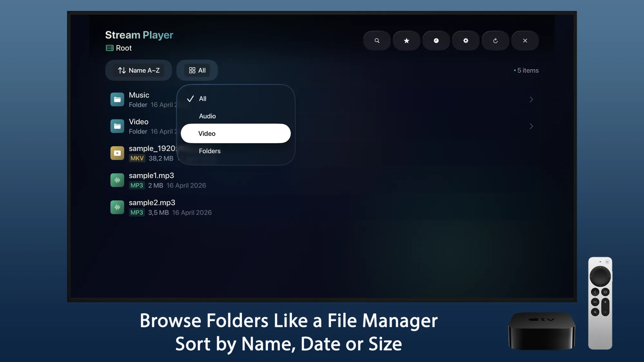Screen dimensions: 644x362
Task: Click the 5 items count label
Action: (526, 70)
